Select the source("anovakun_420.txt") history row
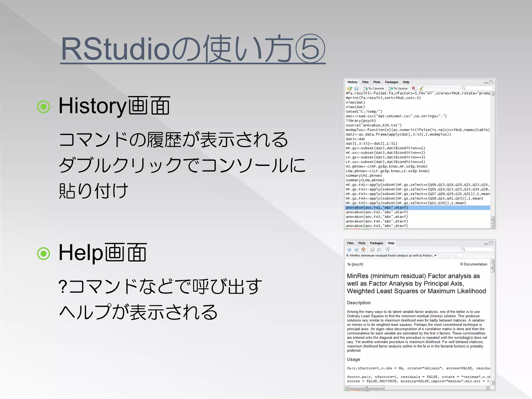This screenshot has height=399, width=532. point(418,125)
